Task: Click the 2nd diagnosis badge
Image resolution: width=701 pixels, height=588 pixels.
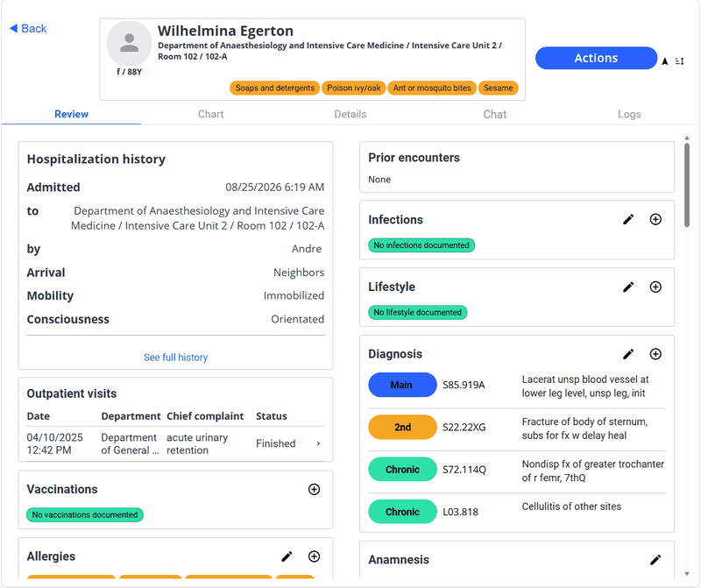Action: pos(402,427)
